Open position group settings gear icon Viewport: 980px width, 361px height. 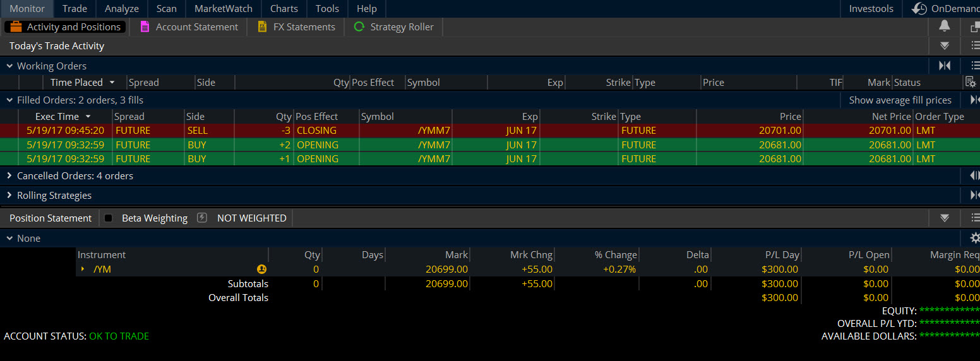[x=975, y=238]
